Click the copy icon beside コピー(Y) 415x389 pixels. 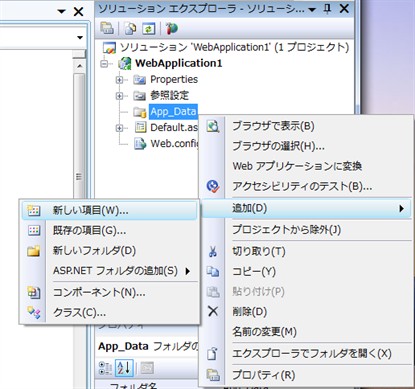pos(213,271)
